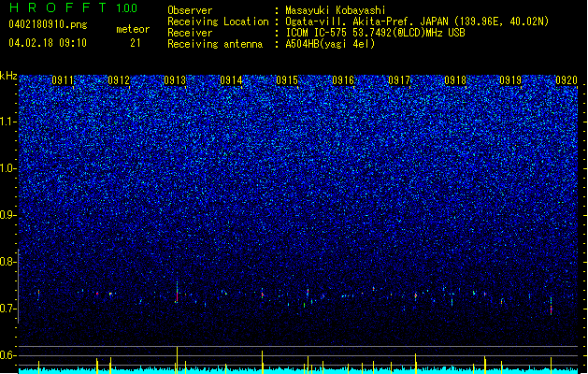Click the tallest yellow spike in the power graph
Image resolution: width=588 pixels, height=374 pixels.
[x=177, y=360]
